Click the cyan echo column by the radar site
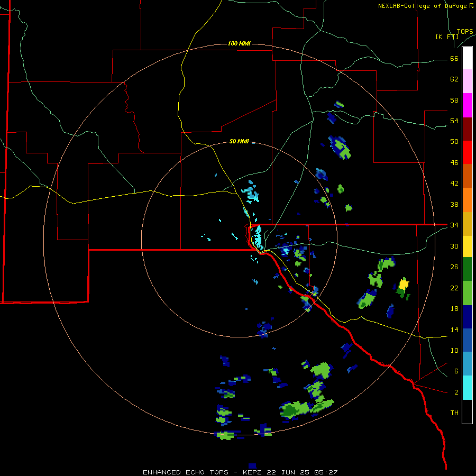The width and height of the screenshot is (476, 476). point(258,237)
